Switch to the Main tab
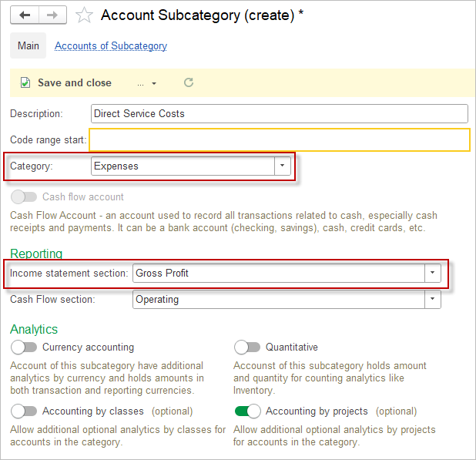476x460 pixels. pyautogui.click(x=28, y=45)
